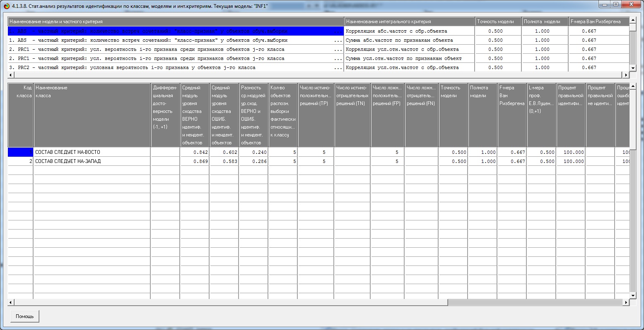Click the F-мера Ван Ризбергена header in top table
The image size is (644, 330).
tap(598, 22)
